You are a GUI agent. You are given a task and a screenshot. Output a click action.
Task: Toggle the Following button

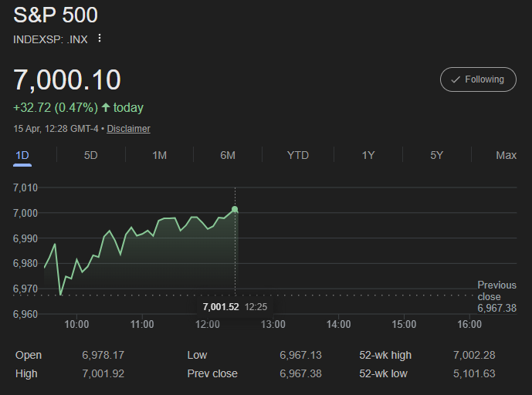[x=478, y=79]
